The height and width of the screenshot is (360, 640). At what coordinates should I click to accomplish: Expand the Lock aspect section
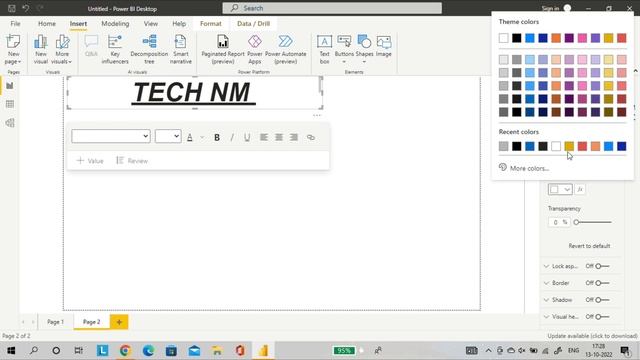point(547,266)
